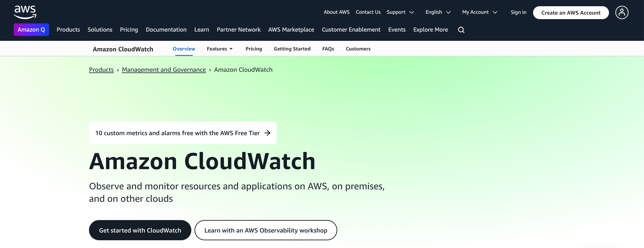Click the user profile avatar icon
644x248 pixels.
622,12
